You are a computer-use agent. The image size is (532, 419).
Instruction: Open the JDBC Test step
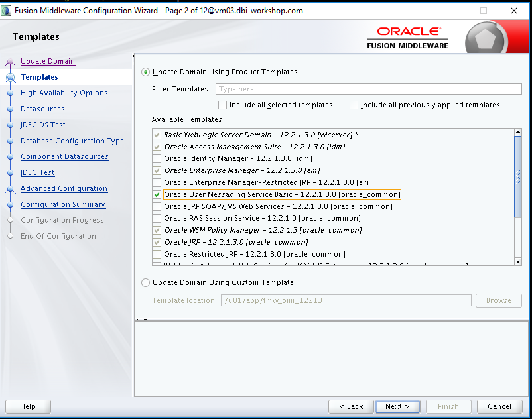[37, 172]
